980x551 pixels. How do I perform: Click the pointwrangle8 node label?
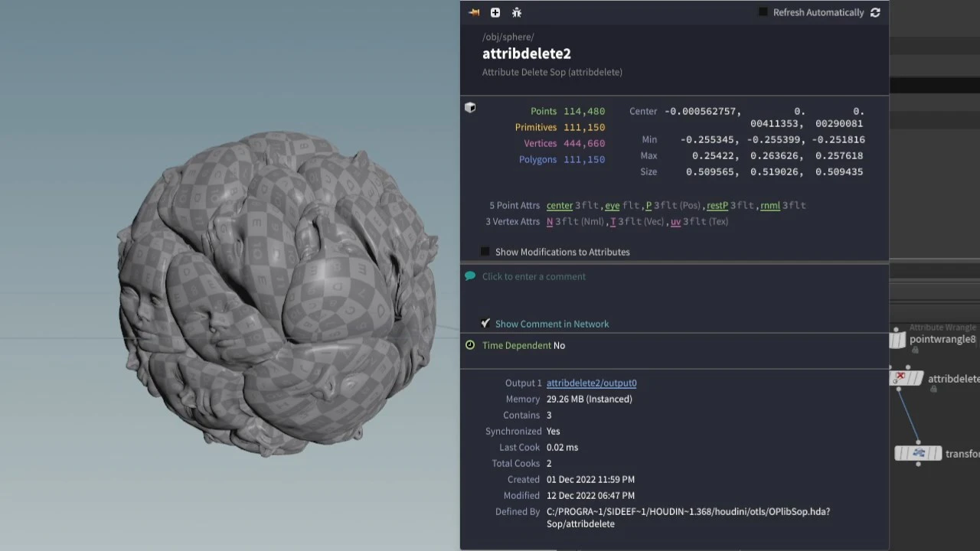point(942,339)
